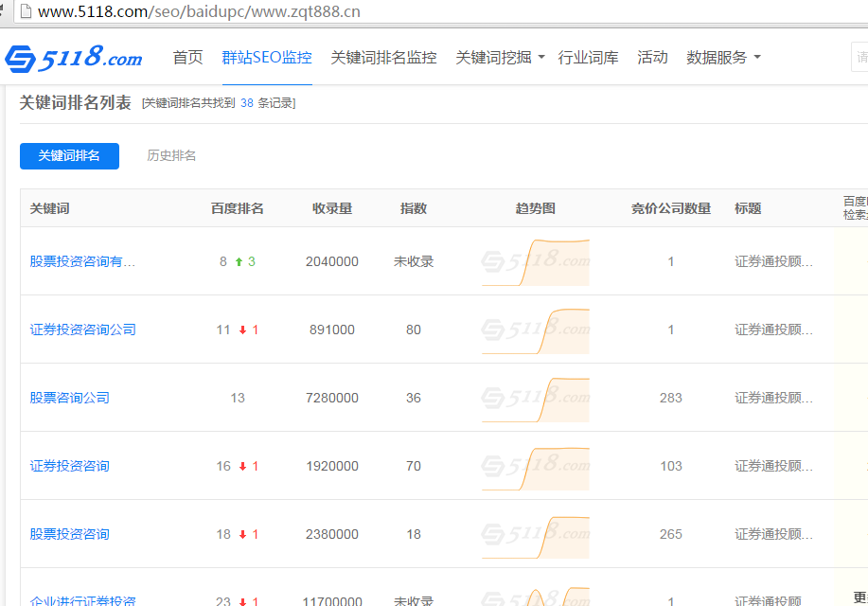Select the 关键词排名 tab button
The height and width of the screenshot is (606, 868).
coord(69,156)
